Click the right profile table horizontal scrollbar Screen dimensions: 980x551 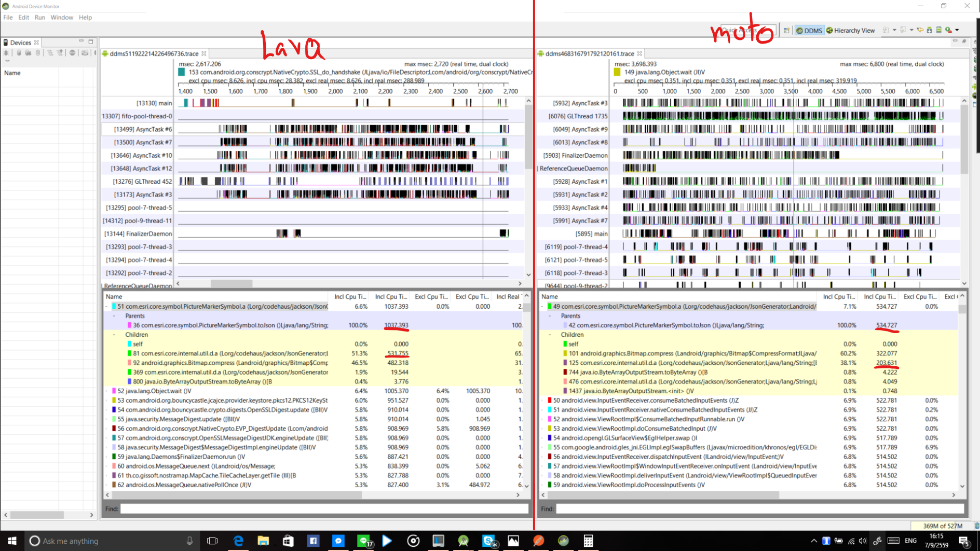pos(660,495)
